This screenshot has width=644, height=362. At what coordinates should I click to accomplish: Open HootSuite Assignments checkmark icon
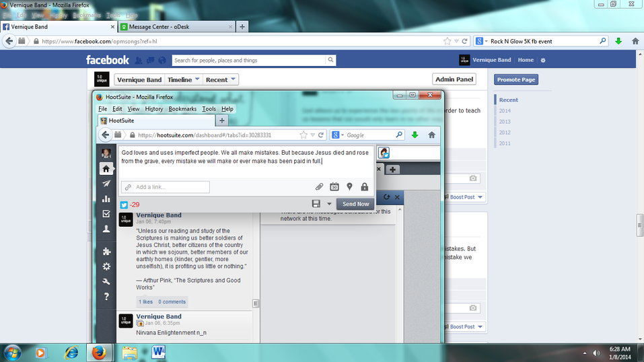coord(106,214)
